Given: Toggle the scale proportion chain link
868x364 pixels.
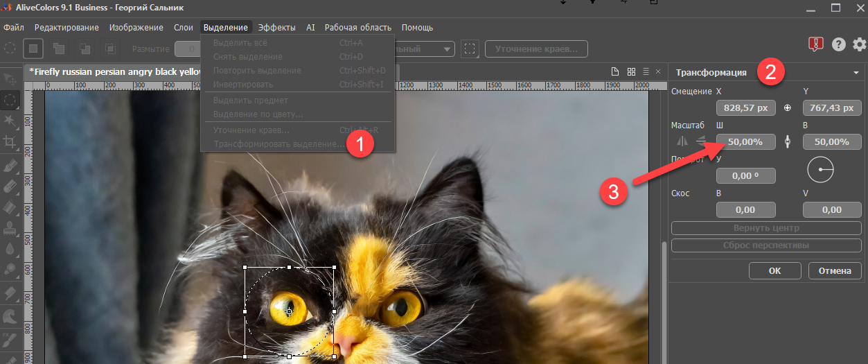Looking at the screenshot, I should [x=788, y=141].
